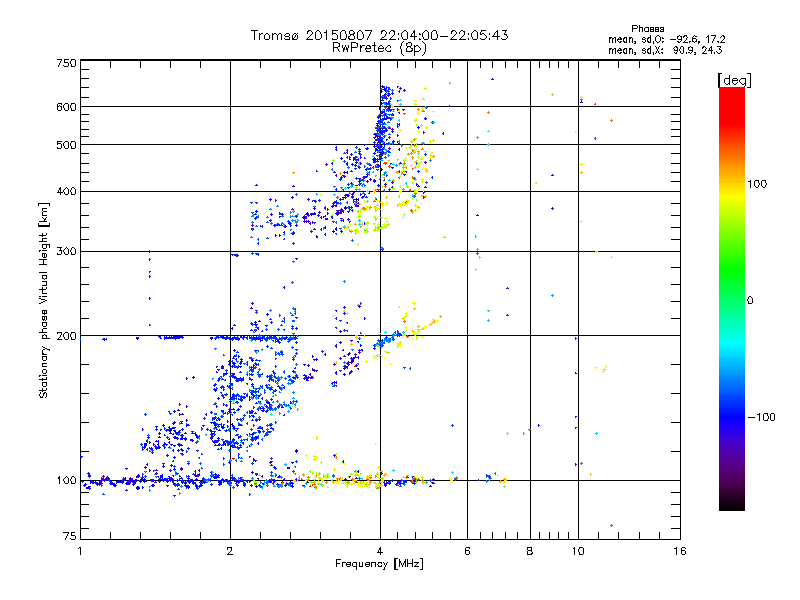Viewport: 800px width, 600px height.
Task: Click the x-axis tick label "4"
Action: 380,551
